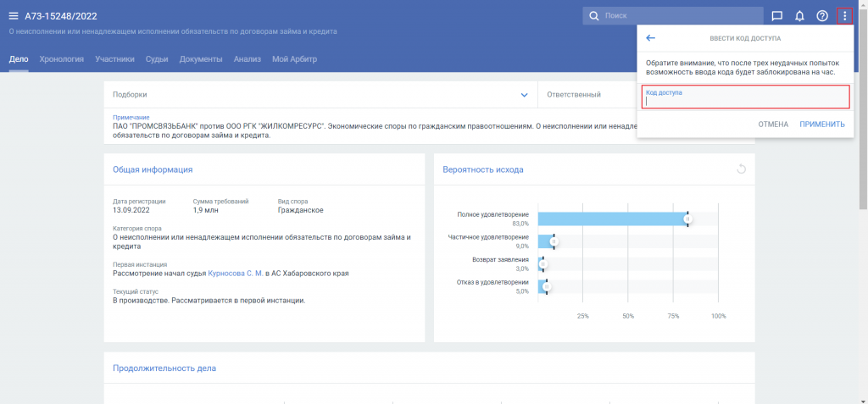The width and height of the screenshot is (868, 404).
Task: Click the case number А73-15248/2022 title
Action: (61, 16)
